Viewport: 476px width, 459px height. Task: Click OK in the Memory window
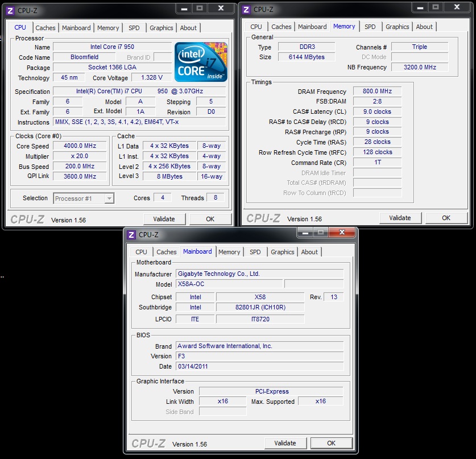[x=446, y=218]
